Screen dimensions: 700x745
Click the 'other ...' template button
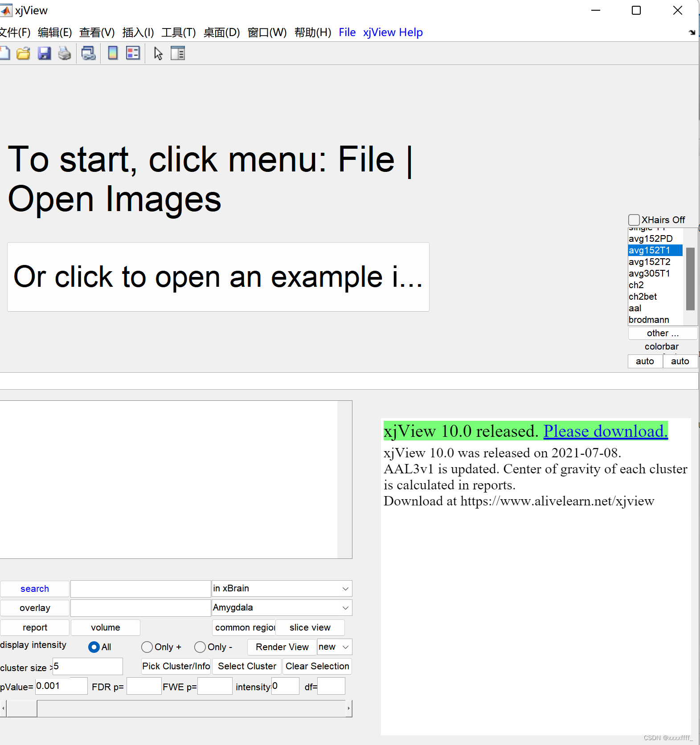663,333
